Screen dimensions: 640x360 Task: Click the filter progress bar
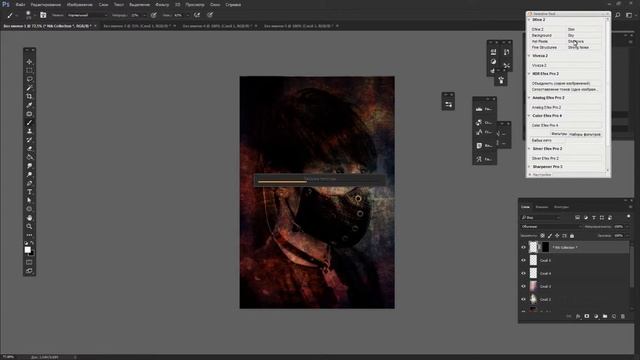[319, 180]
